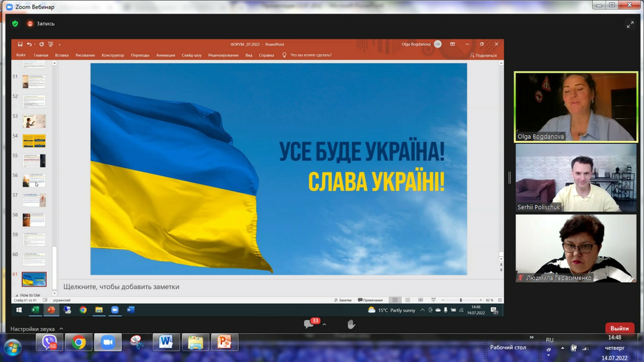Show hidden system tray icons arrow
Screen dimensions: 644x362
point(562,348)
